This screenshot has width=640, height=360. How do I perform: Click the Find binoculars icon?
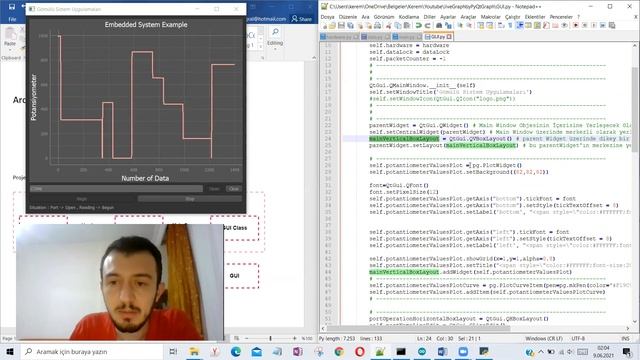(x=439, y=25)
